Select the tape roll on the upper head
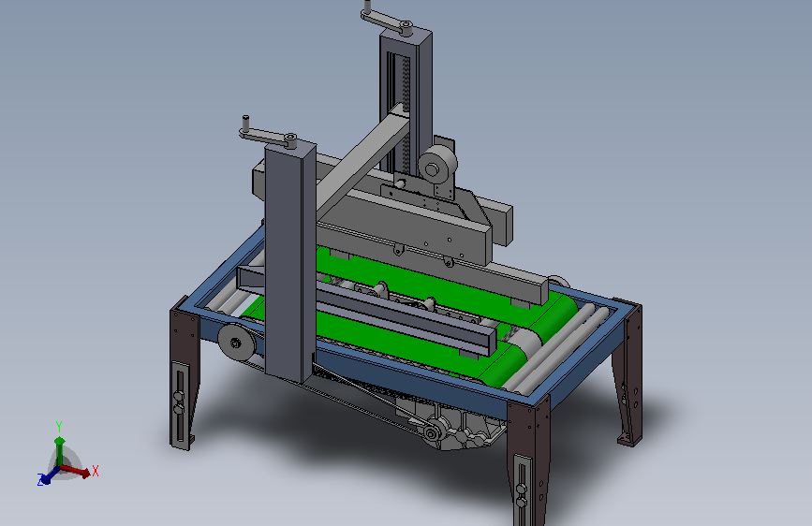Image resolution: width=812 pixels, height=526 pixels. coord(437,163)
